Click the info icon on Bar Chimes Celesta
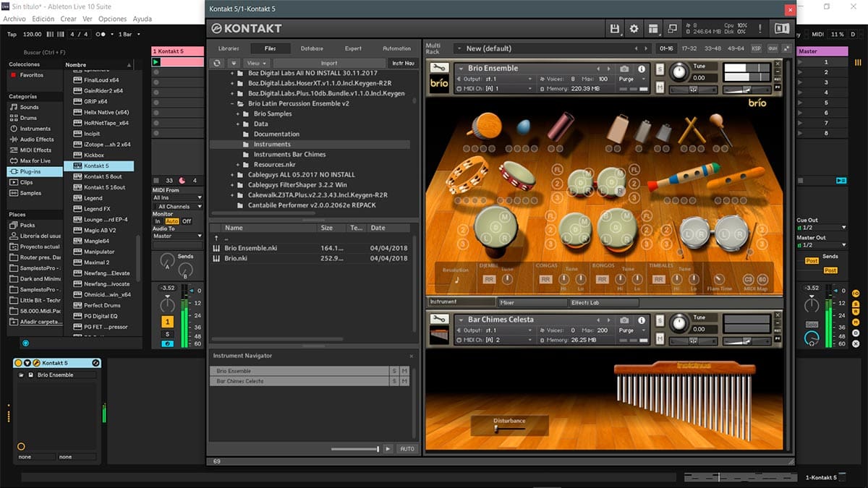 (643, 320)
